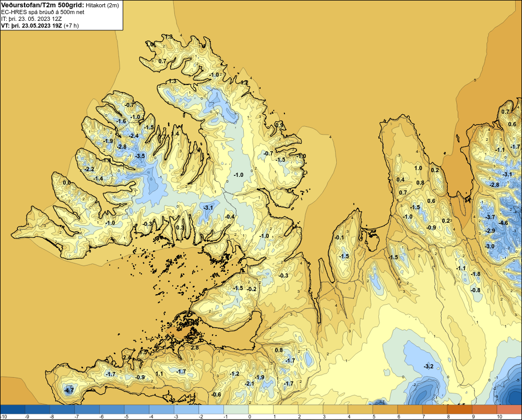Click the -2.9 temperature label

click(x=490, y=231)
